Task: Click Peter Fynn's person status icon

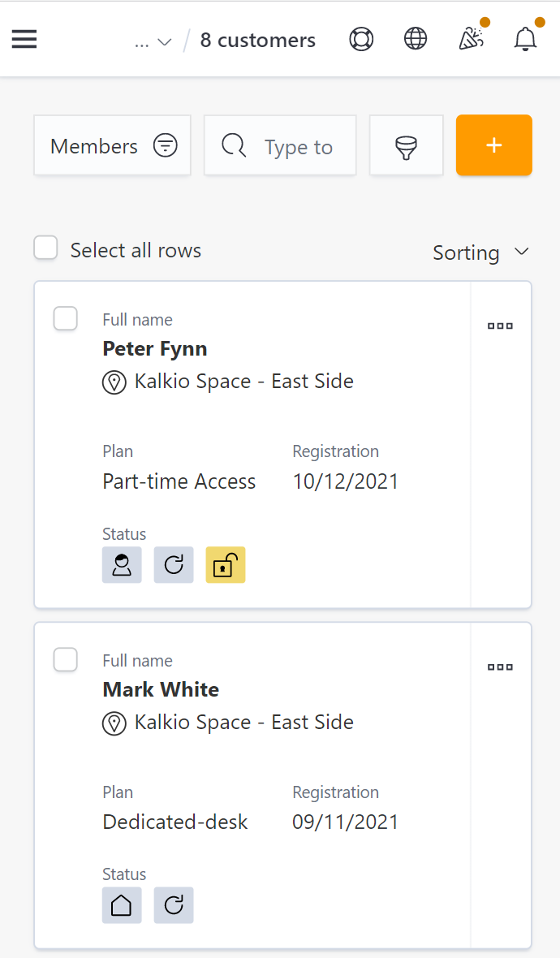Action: [122, 565]
